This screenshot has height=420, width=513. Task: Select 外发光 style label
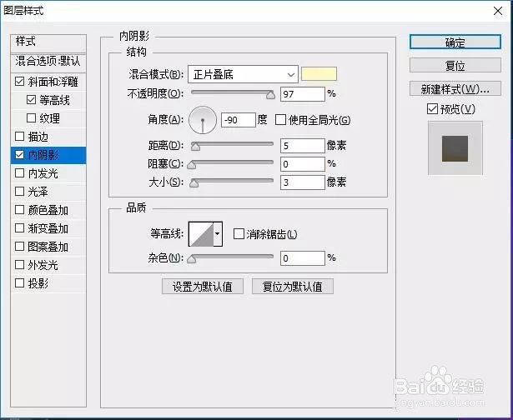43,265
